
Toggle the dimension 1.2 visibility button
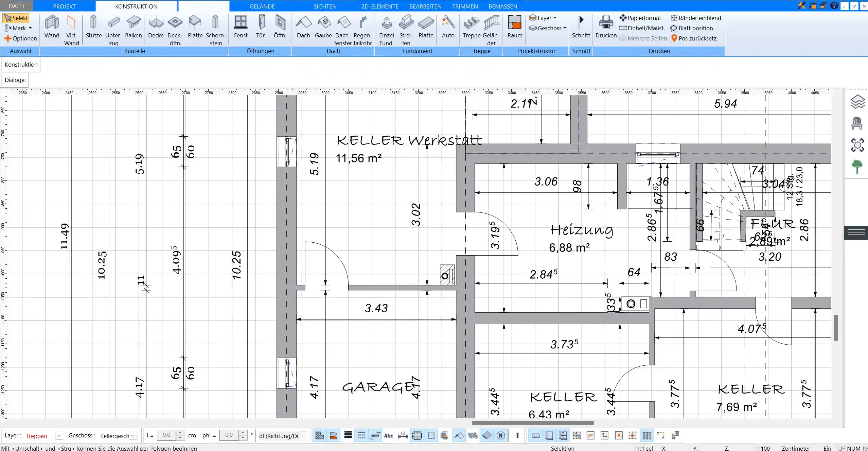403,435
